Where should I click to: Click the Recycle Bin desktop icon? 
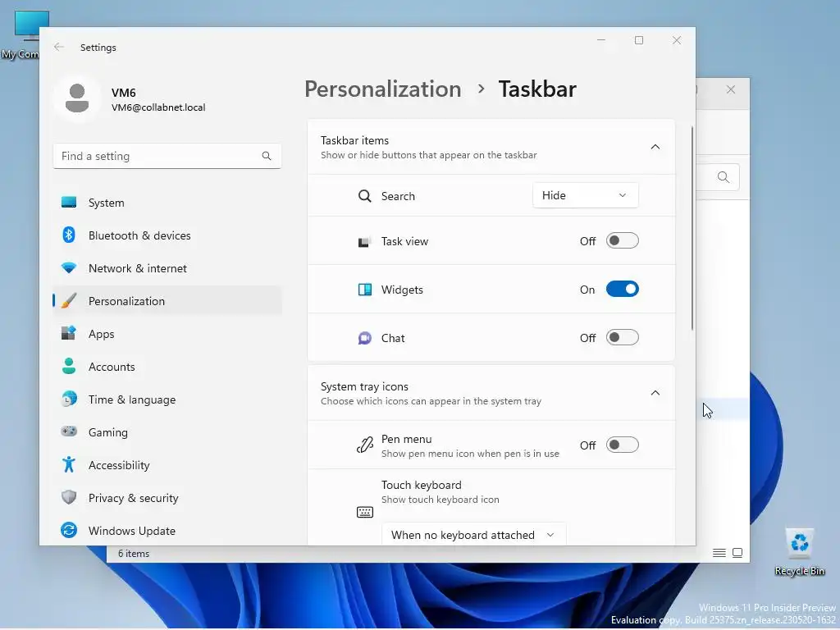pyautogui.click(x=799, y=552)
